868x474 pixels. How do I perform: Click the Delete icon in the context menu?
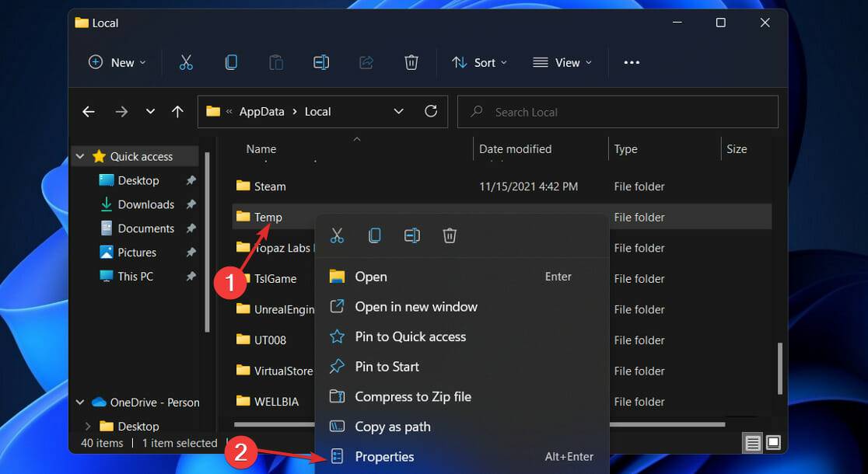pos(450,235)
